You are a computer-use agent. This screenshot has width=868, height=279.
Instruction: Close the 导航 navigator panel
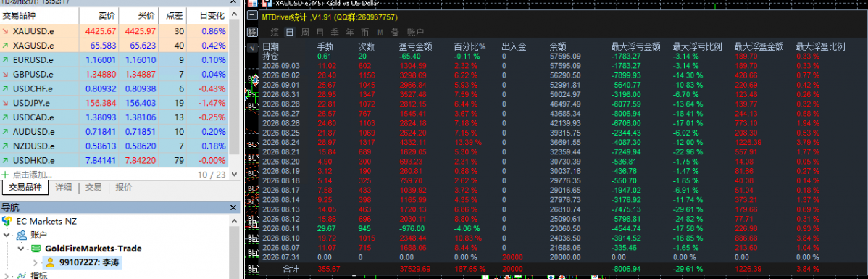tap(234, 207)
